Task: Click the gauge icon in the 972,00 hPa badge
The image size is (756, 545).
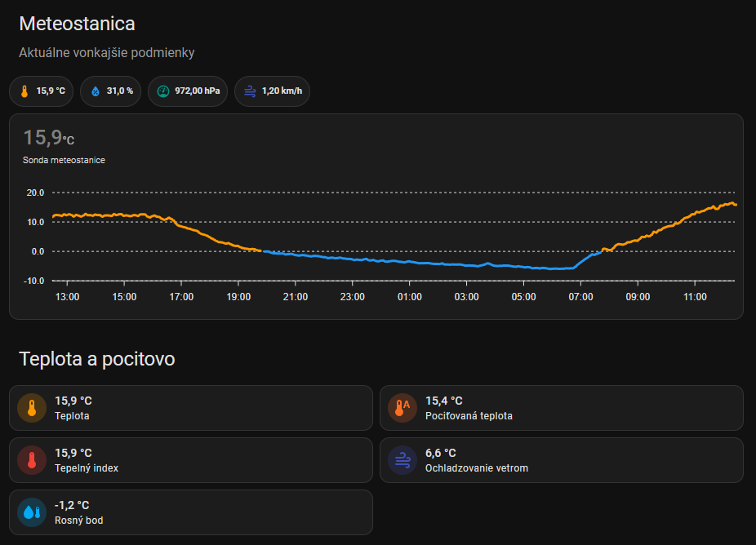Action: tap(162, 91)
